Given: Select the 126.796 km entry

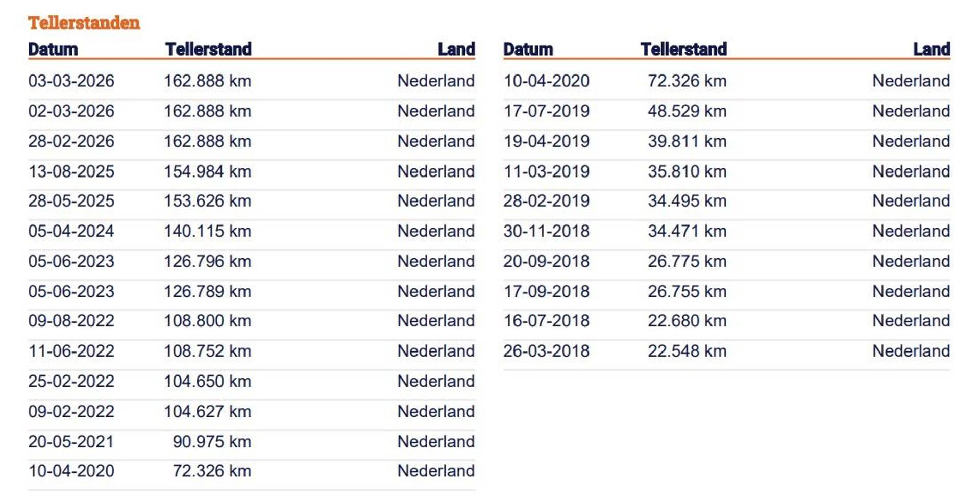Looking at the screenshot, I should point(207,261).
